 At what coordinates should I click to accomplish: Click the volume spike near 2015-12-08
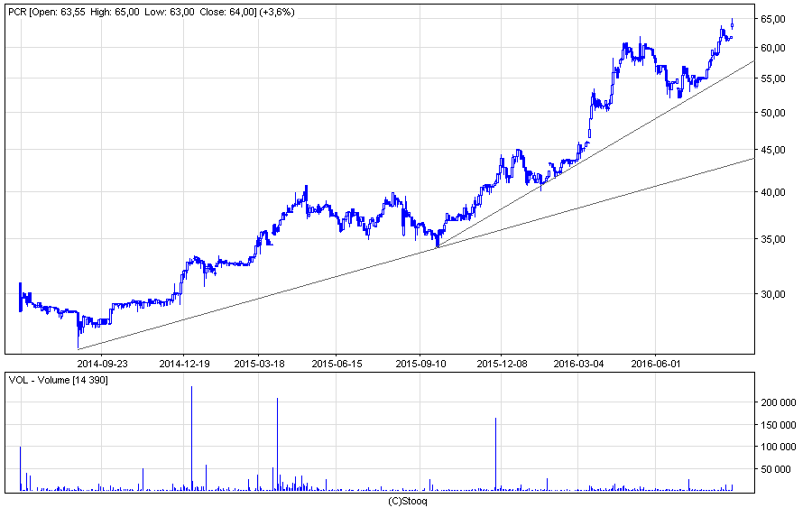pyautogui.click(x=495, y=454)
